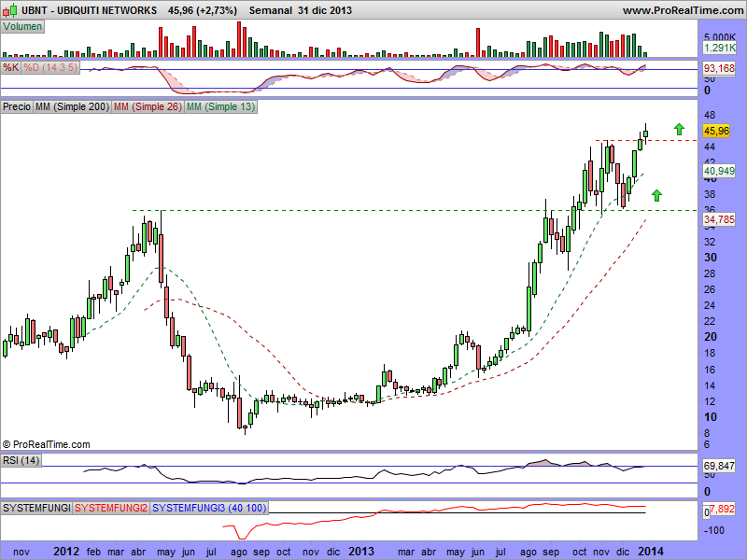Click the 2014 year label on the time axis
The image size is (747, 560).
(x=650, y=551)
